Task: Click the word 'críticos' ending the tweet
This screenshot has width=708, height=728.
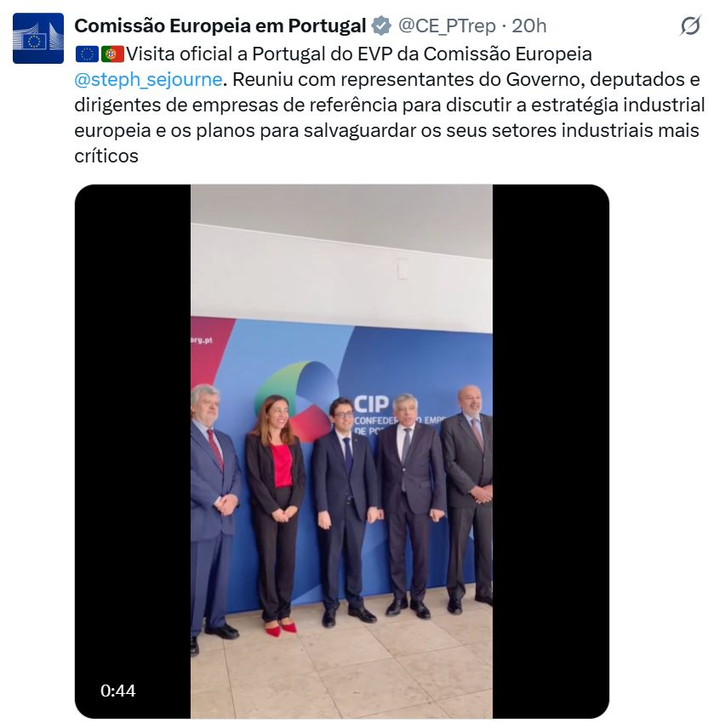Action: pos(106,156)
